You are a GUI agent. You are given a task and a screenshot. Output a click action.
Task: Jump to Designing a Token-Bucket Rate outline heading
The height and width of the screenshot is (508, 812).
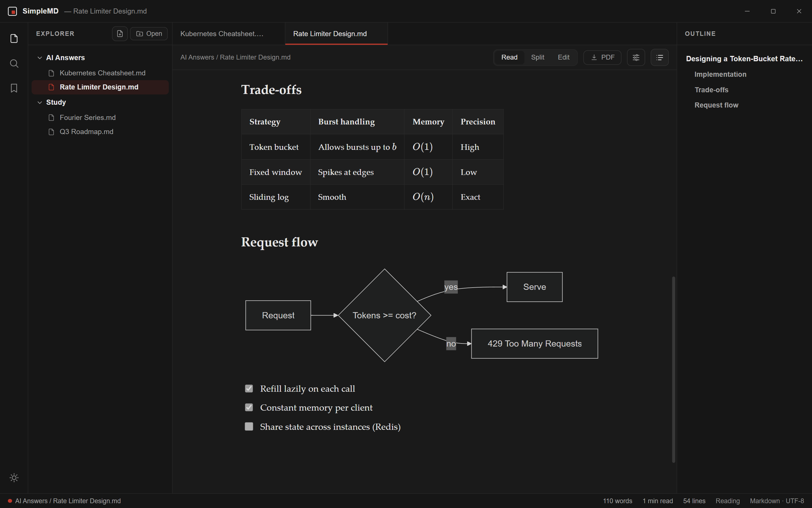click(744, 59)
